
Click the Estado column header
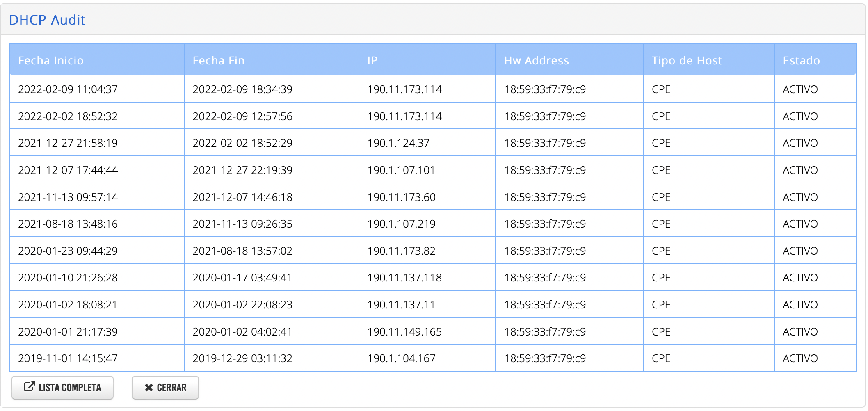[801, 61]
